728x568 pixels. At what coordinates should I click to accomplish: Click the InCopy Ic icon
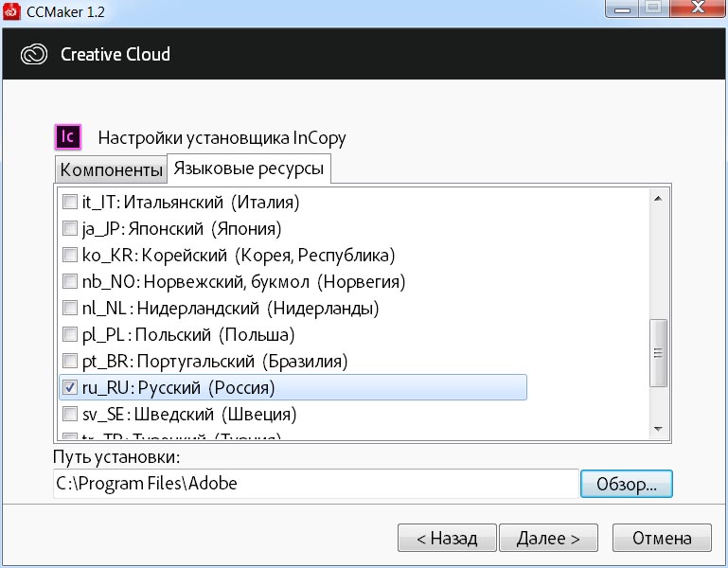click(68, 137)
